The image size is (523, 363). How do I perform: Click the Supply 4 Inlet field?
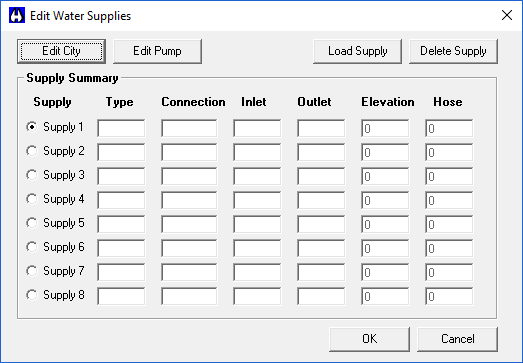[257, 200]
